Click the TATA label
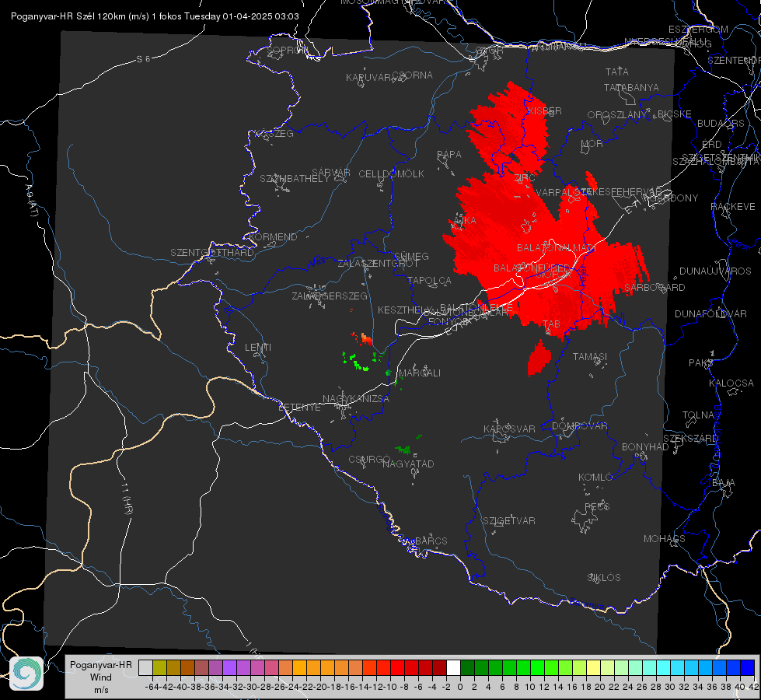 (617, 72)
